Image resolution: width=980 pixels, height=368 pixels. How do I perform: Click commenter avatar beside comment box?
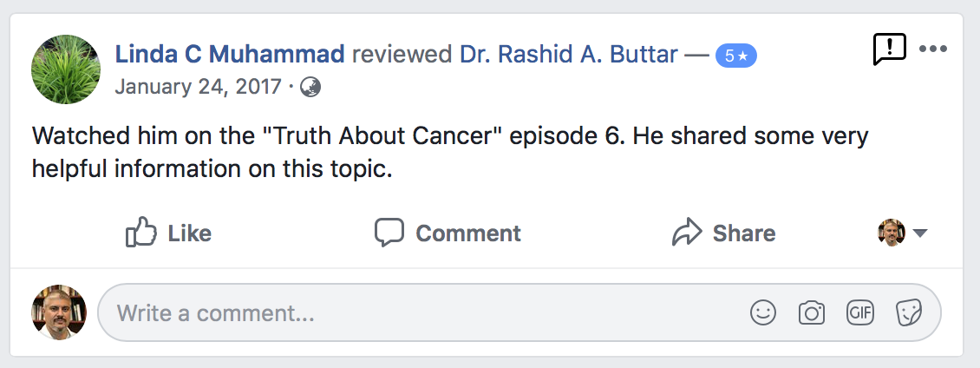pos(59,312)
